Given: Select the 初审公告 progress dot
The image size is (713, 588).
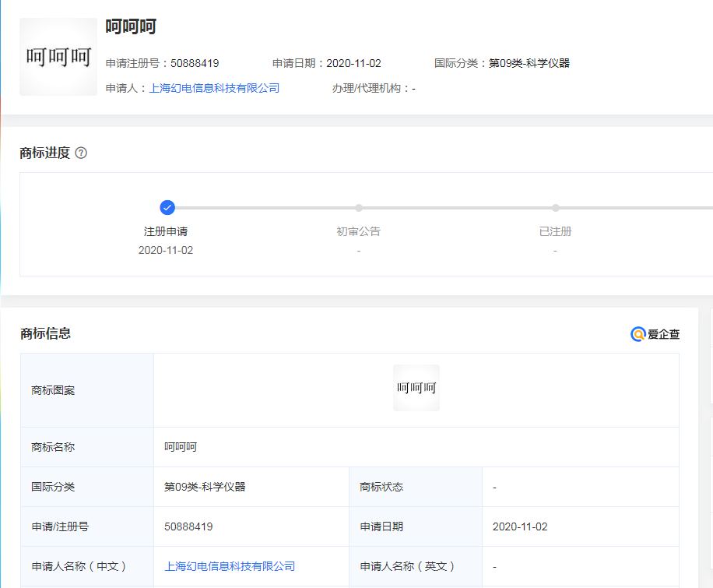Looking at the screenshot, I should coord(358,207).
